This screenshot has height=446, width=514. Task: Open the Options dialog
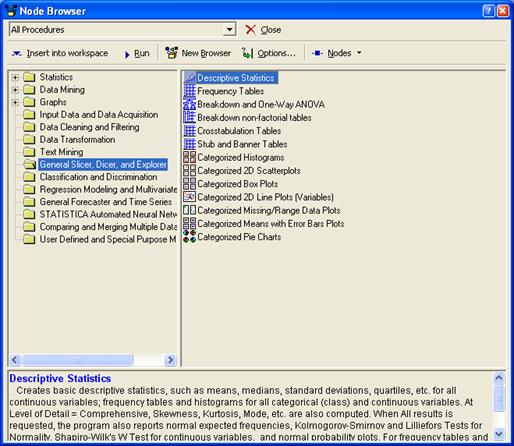[269, 53]
